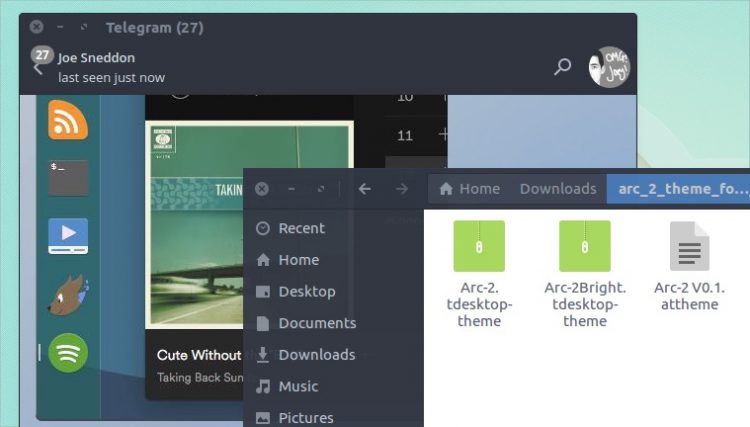Click the search icon in Telegram header
Viewport: 750px width, 427px height.
[562, 66]
